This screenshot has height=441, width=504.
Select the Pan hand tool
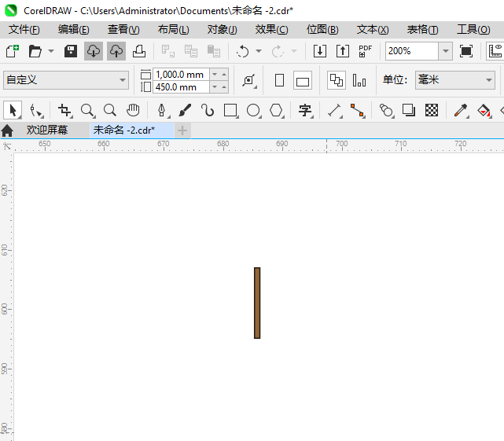tap(133, 111)
